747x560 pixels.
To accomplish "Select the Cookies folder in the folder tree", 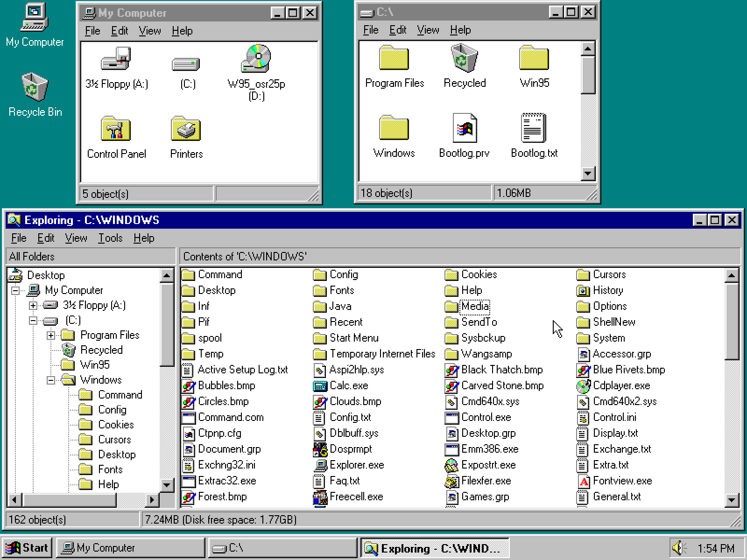I will pyautogui.click(x=115, y=425).
